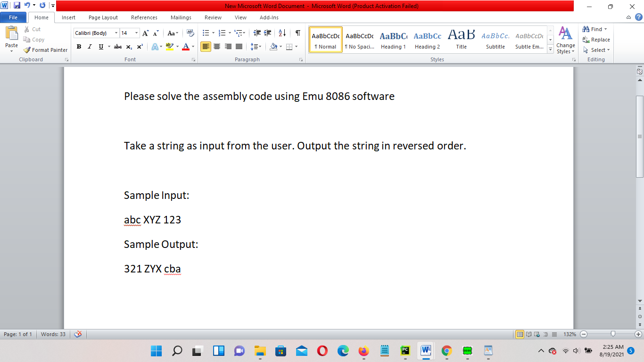Apply center text alignment
644x362 pixels.
[x=216, y=47]
